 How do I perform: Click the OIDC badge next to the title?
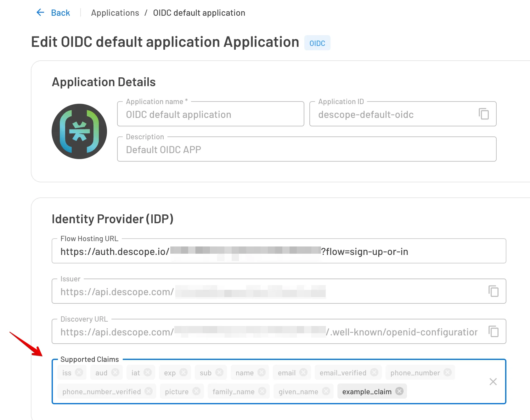317,43
